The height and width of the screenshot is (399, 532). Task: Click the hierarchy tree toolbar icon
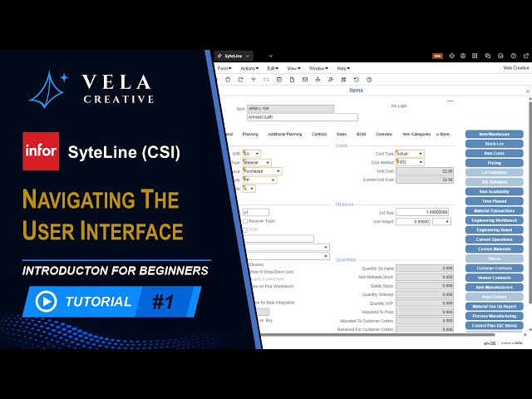pos(318,80)
